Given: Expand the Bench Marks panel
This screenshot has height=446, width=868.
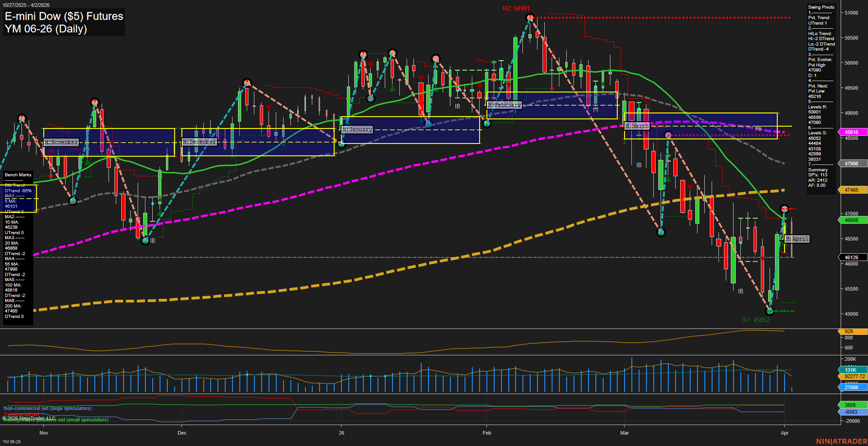Looking at the screenshot, I should [17, 174].
